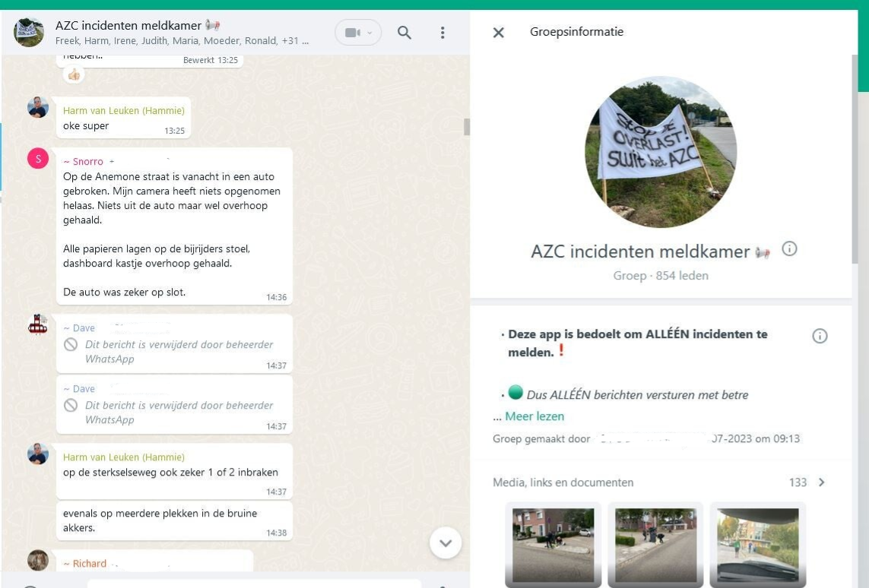Open the first media thumbnail
The height and width of the screenshot is (588, 869).
[x=553, y=544]
